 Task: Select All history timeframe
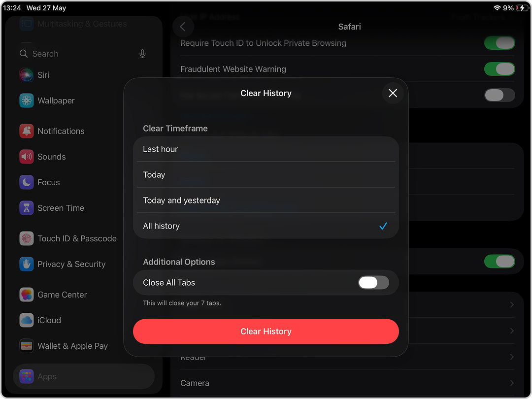click(266, 226)
